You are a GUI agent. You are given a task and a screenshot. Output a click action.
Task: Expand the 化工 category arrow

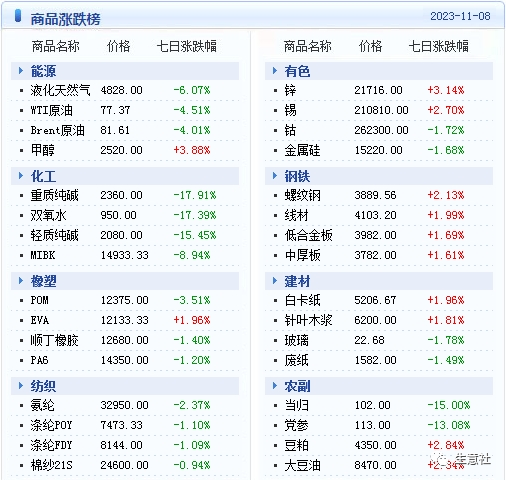tap(21, 176)
